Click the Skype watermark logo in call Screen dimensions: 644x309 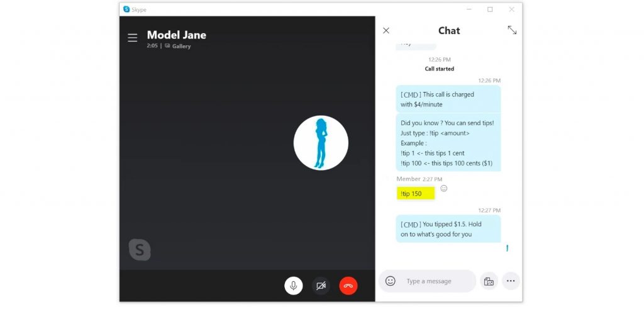pos(140,249)
